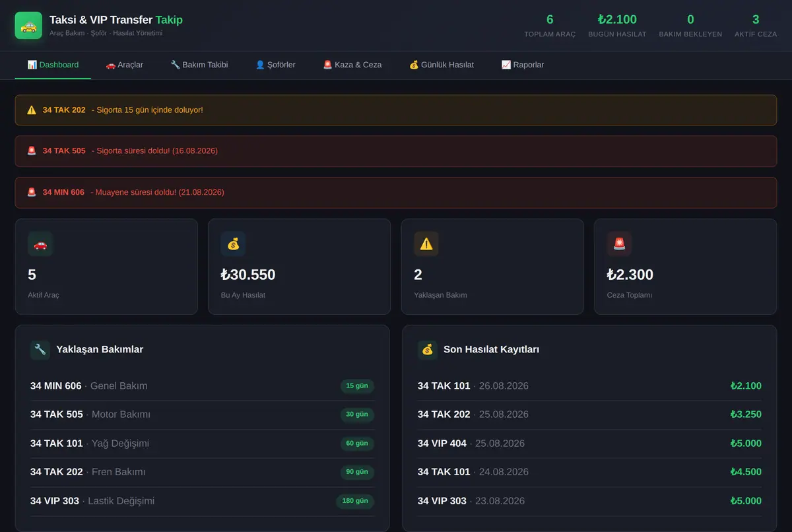Image resolution: width=792 pixels, height=532 pixels.
Task: Click the Bugün Hasılat header stat
Action: tap(617, 26)
